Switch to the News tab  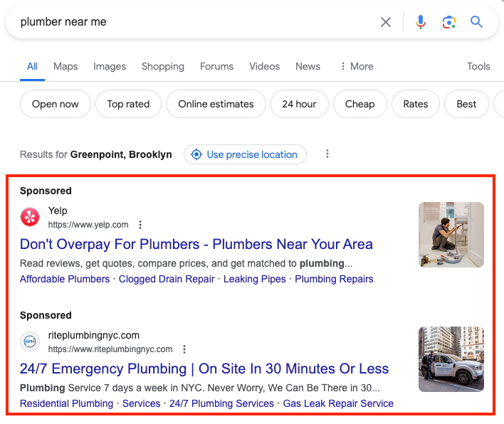click(x=308, y=66)
